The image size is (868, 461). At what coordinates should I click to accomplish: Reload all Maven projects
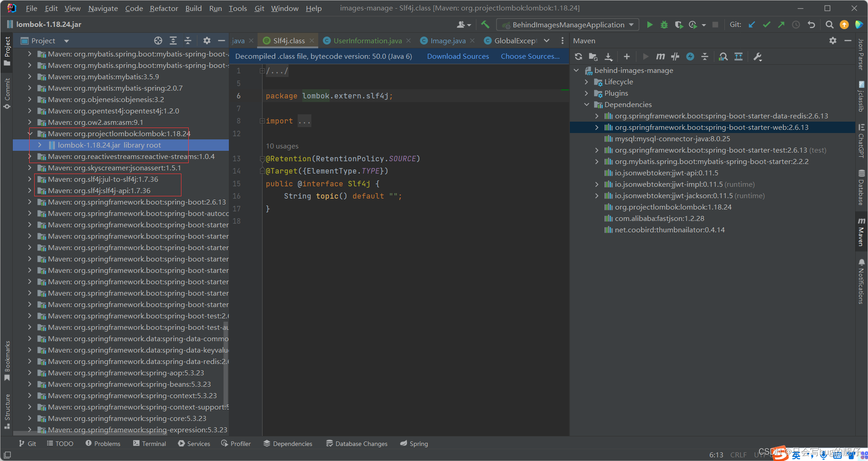[579, 56]
